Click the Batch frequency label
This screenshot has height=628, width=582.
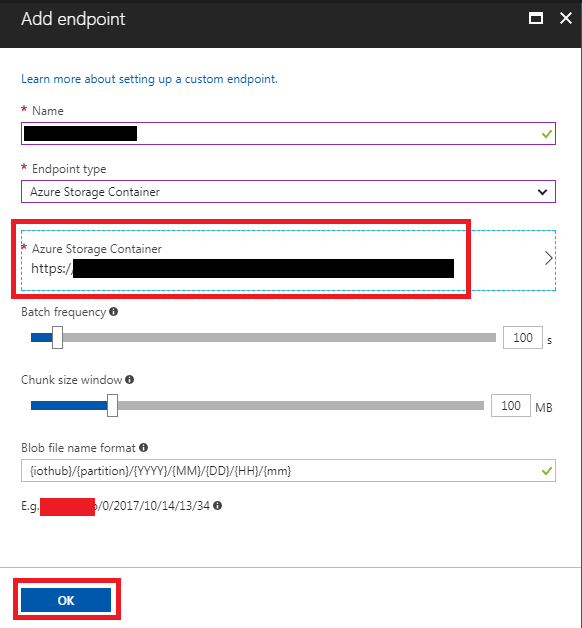click(63, 312)
